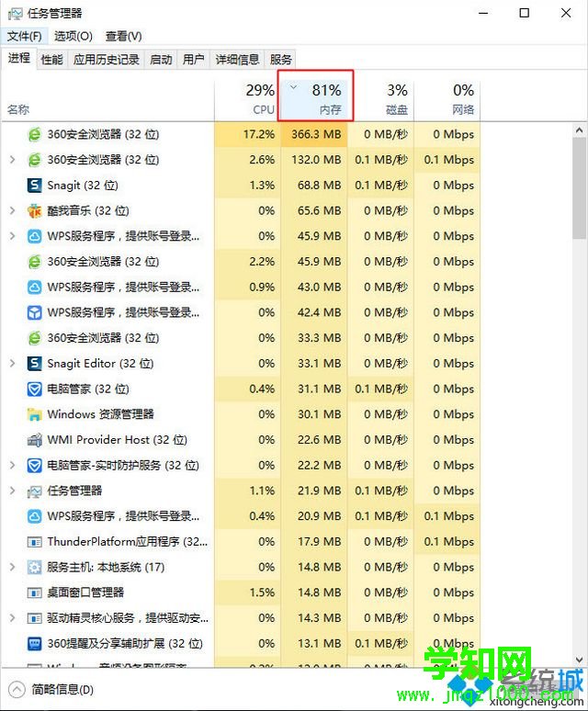The height and width of the screenshot is (711, 588).
Task: Select the 桌面窗口管理器 row name
Action: [85, 592]
